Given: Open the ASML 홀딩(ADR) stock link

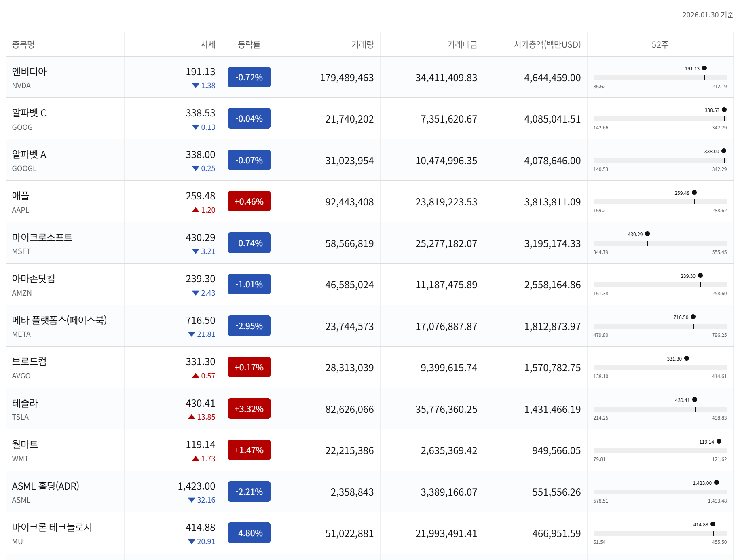Looking at the screenshot, I should click(46, 486).
